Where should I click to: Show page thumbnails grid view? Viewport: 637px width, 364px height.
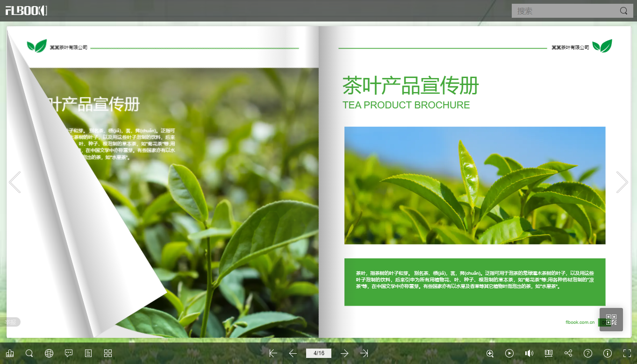click(108, 353)
